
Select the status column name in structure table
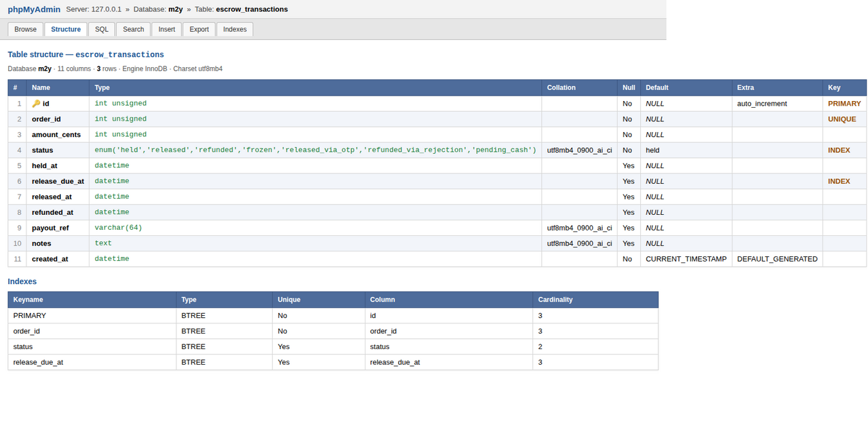pos(42,150)
